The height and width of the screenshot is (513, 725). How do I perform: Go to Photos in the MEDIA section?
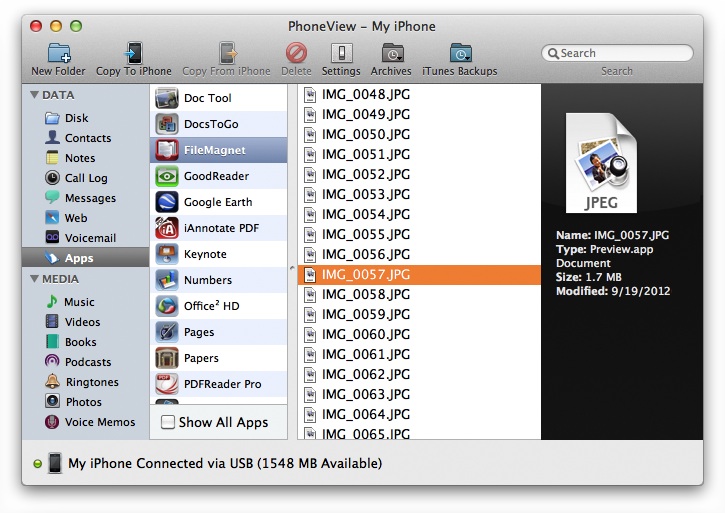pos(83,402)
